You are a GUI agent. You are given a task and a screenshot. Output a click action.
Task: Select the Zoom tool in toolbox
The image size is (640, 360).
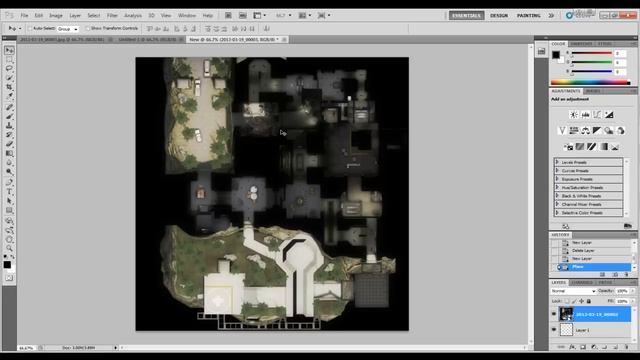[x=9, y=248]
